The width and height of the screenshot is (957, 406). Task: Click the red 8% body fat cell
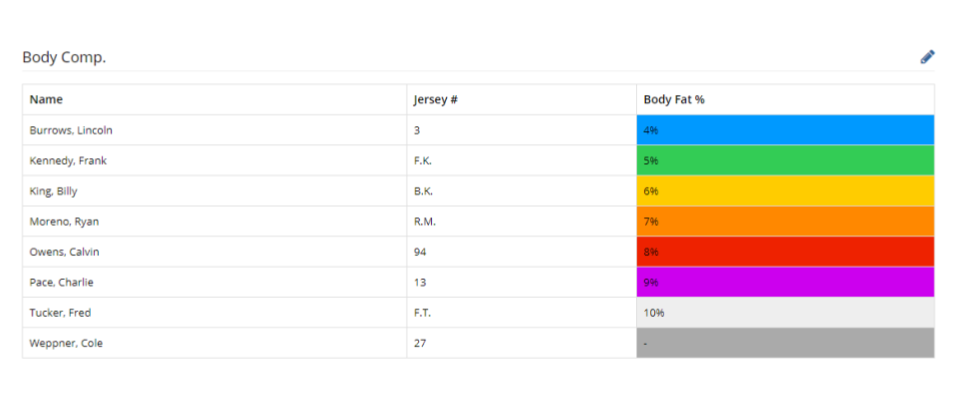tap(785, 252)
